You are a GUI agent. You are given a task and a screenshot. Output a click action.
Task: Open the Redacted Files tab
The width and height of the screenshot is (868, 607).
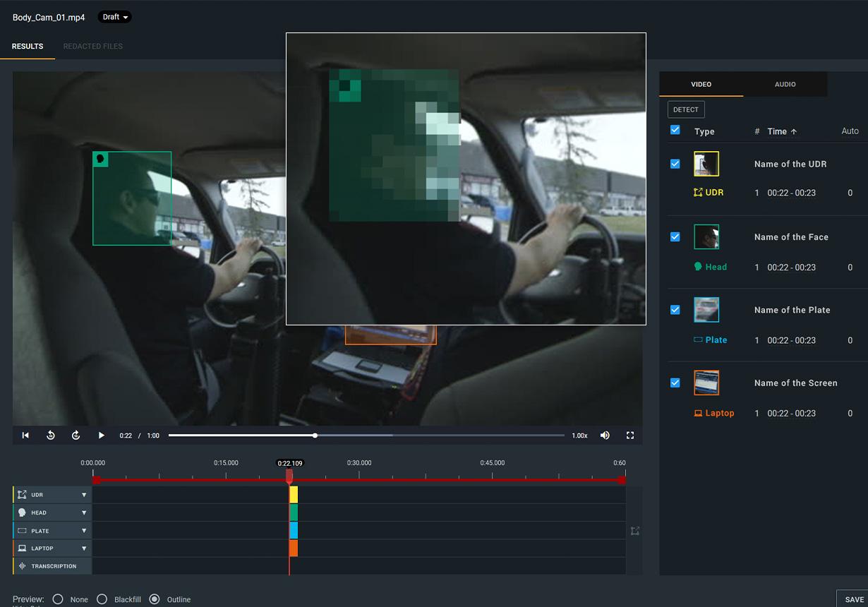92,47
